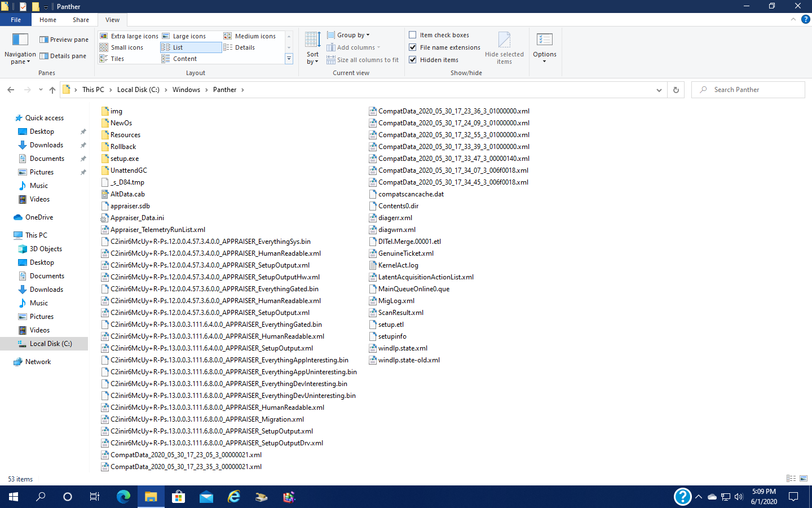This screenshot has width=812, height=508.
Task: Disable Hidden items checkbox
Action: 413,60
